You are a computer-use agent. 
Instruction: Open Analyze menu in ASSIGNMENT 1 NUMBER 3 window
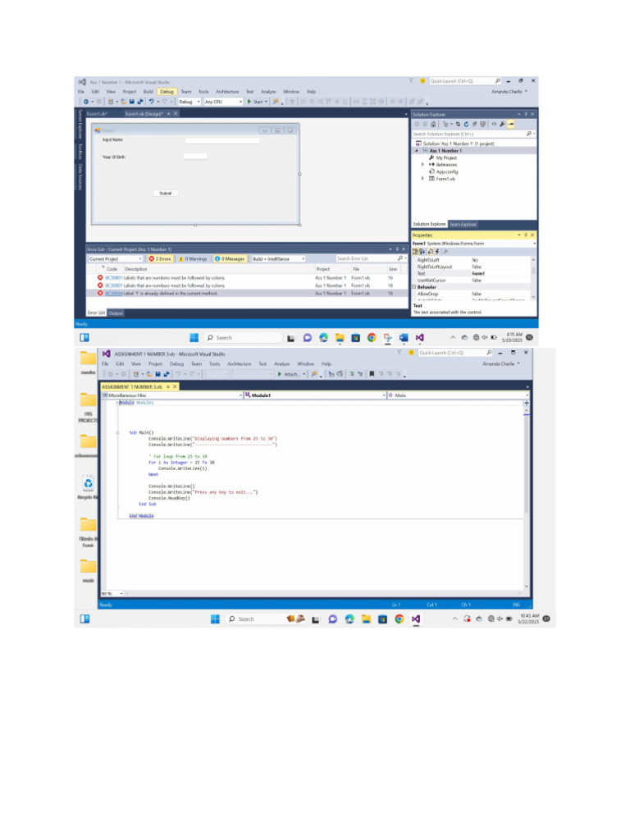(x=282, y=363)
